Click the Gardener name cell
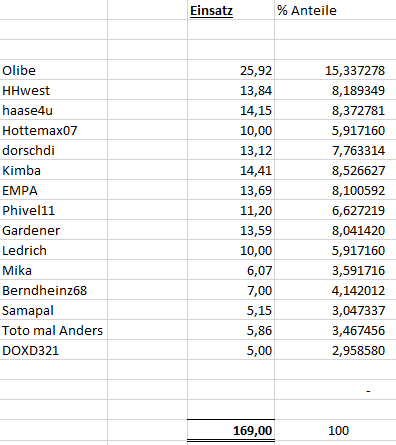Image resolution: width=396 pixels, height=445 pixels. tap(54, 230)
